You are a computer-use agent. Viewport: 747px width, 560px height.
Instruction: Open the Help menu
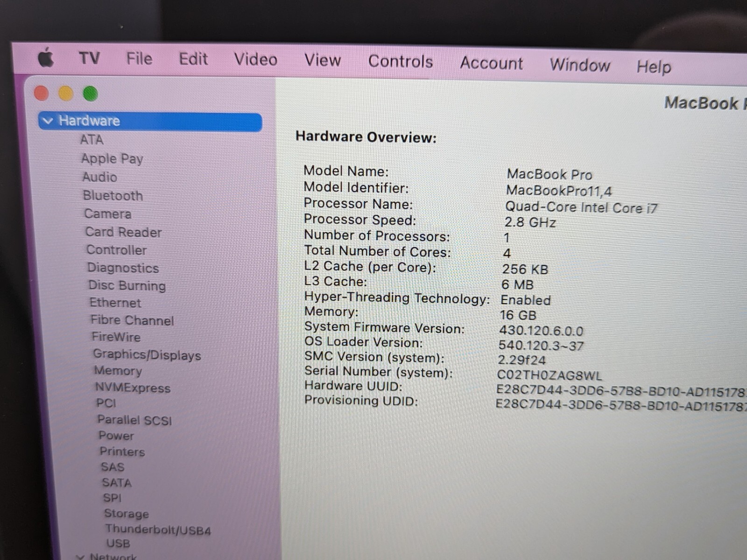click(x=654, y=67)
